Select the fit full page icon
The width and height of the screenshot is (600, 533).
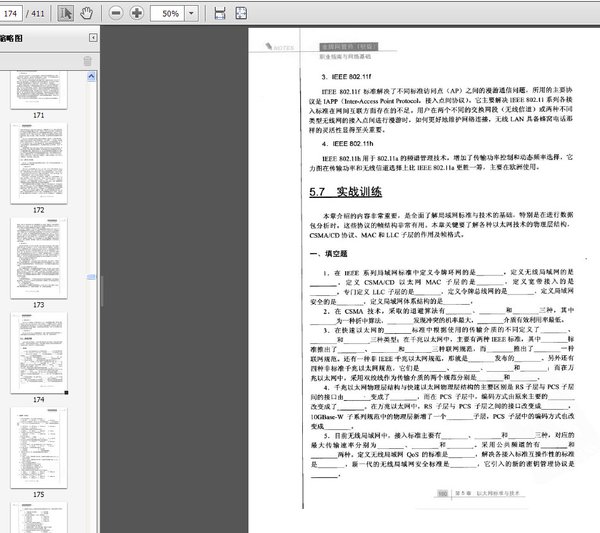tap(241, 13)
